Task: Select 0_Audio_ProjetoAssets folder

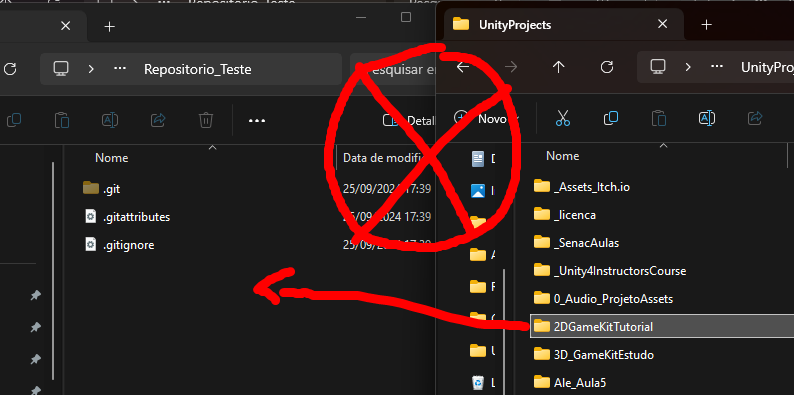Action: (604, 299)
